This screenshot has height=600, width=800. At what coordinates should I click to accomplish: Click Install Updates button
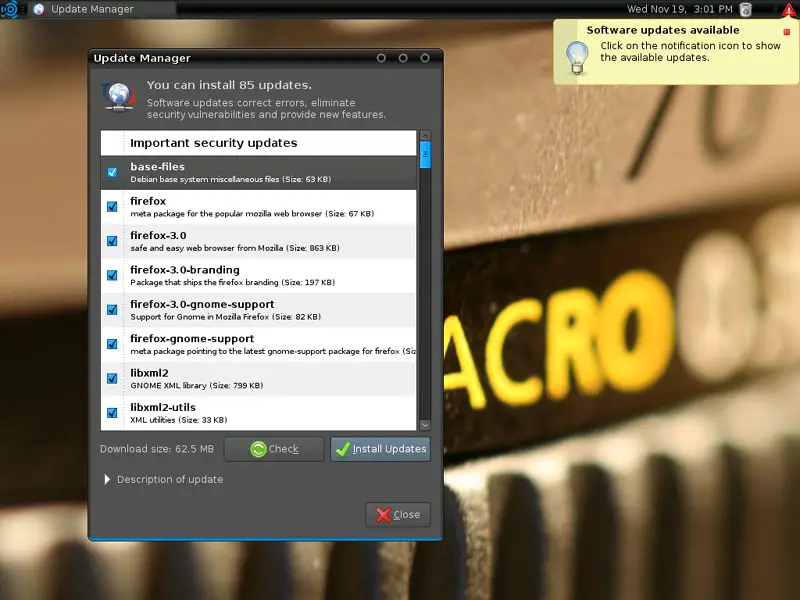tap(381, 449)
